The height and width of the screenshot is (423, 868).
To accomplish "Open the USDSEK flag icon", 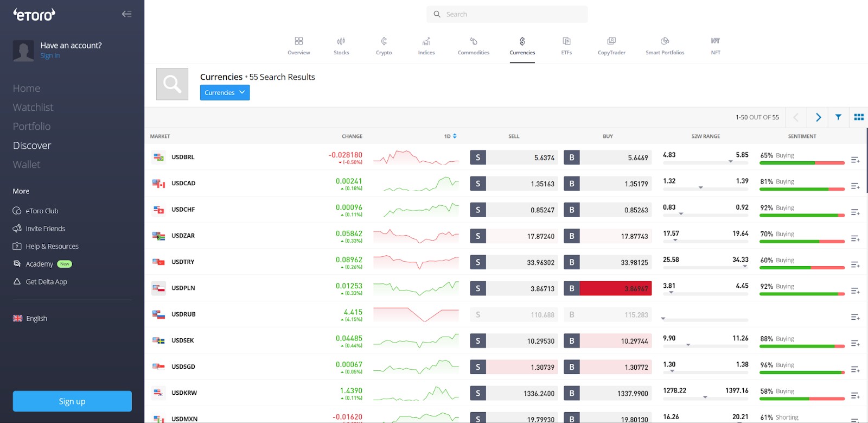I will (x=158, y=340).
